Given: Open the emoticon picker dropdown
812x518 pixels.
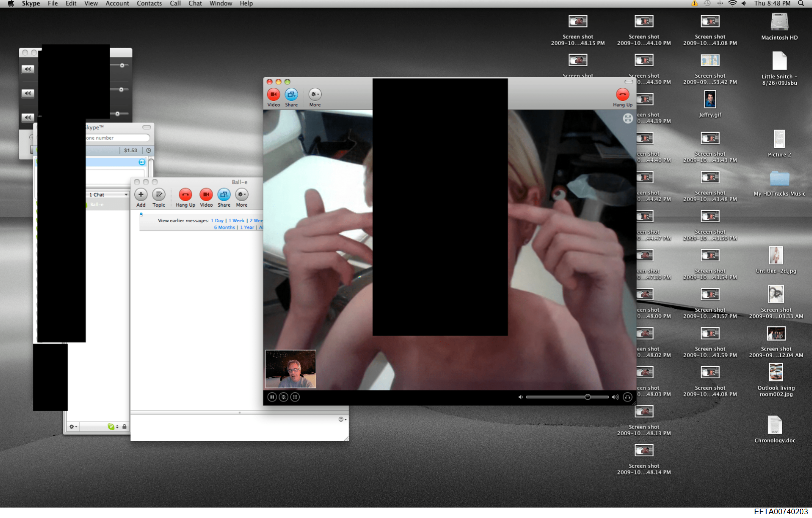Looking at the screenshot, I should [342, 419].
